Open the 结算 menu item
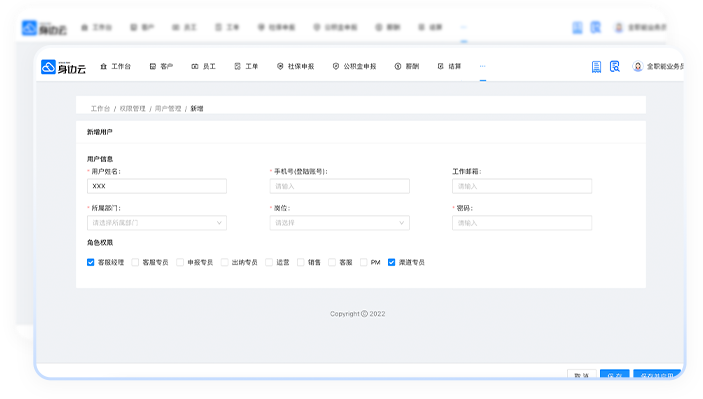Image resolution: width=703 pixels, height=399 pixels. click(x=449, y=66)
